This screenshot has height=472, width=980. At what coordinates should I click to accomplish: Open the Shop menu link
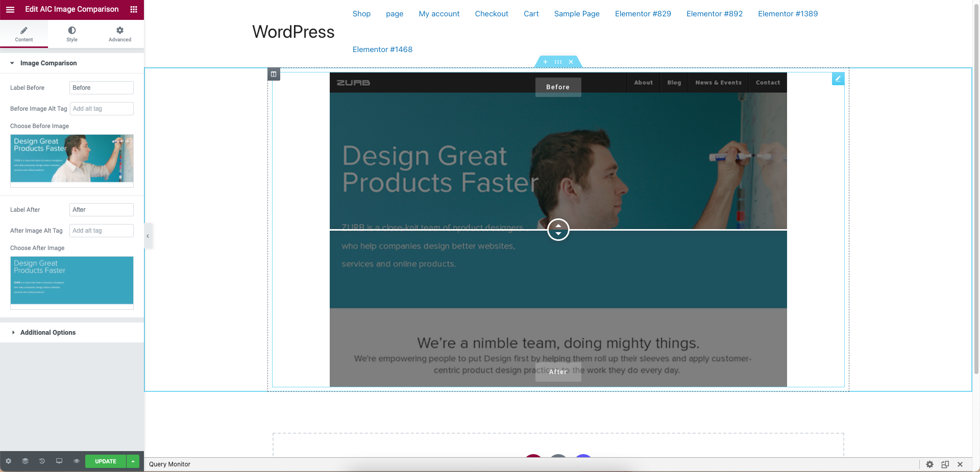pyautogui.click(x=361, y=14)
